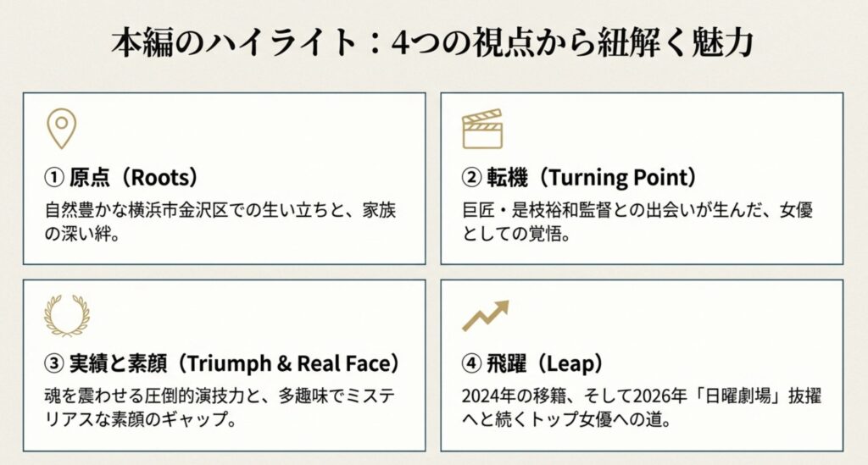
Task: Click the circled number ① marker
Action: pyautogui.click(x=53, y=178)
